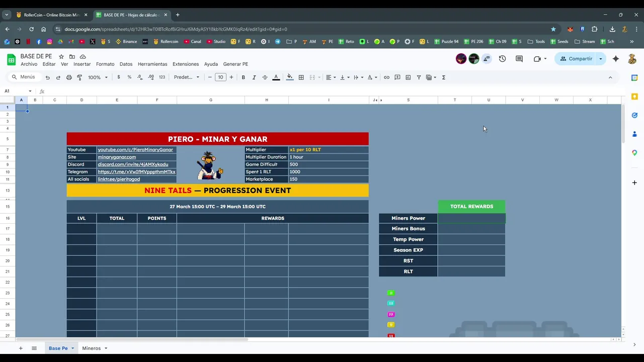This screenshot has width=644, height=362.
Task: Insert link using the chain icon
Action: tap(386, 77)
